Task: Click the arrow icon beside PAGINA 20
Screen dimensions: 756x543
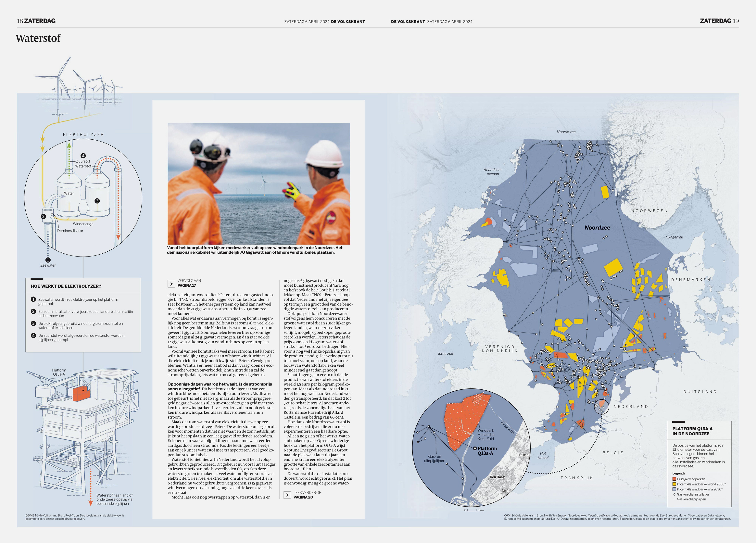Action: 287,495
